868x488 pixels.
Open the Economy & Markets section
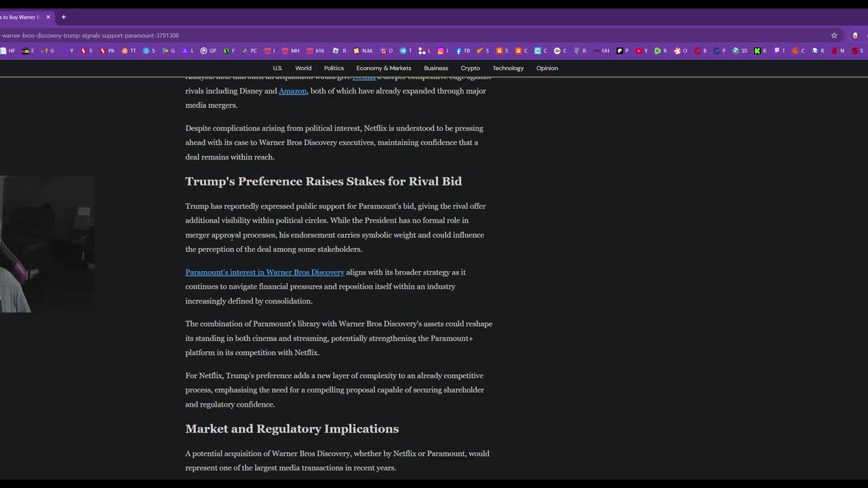point(384,68)
